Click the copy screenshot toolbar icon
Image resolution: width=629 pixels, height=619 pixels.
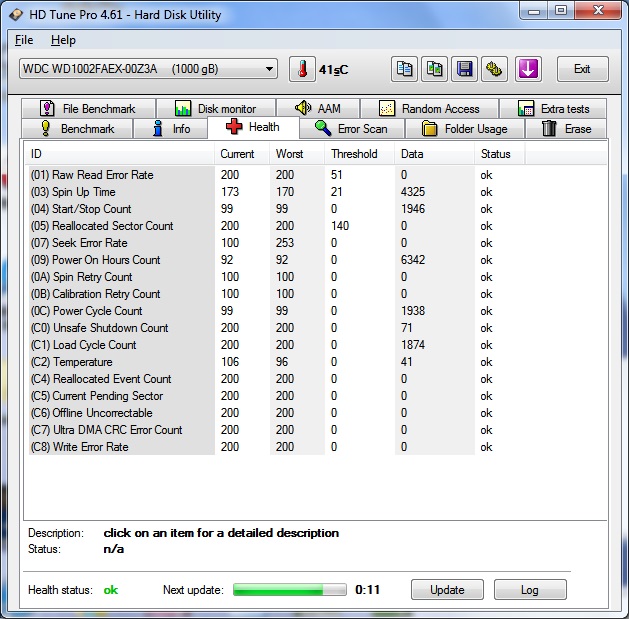[x=434, y=69]
